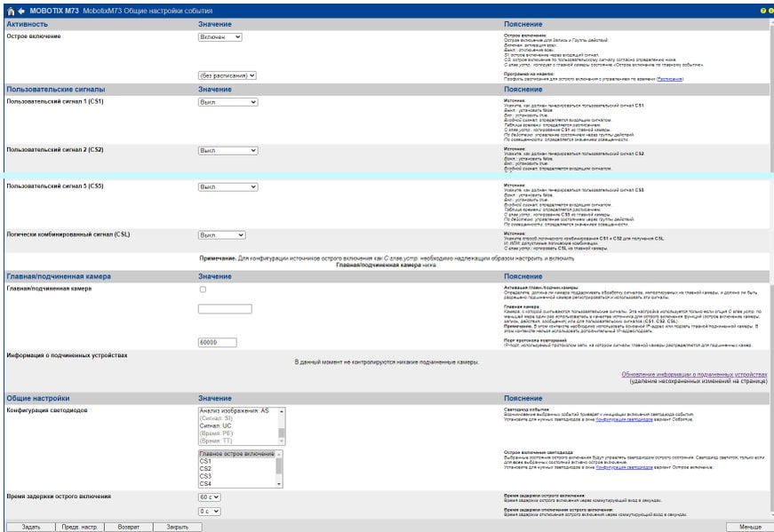
Task: Open Конфигурация светодиодов link under Острое включение светодиода
Action: (x=624, y=467)
